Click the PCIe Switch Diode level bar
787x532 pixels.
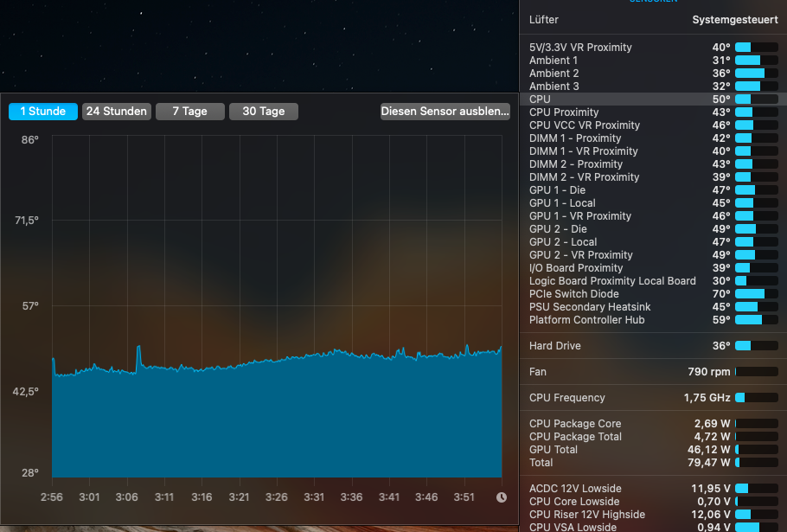click(757, 294)
